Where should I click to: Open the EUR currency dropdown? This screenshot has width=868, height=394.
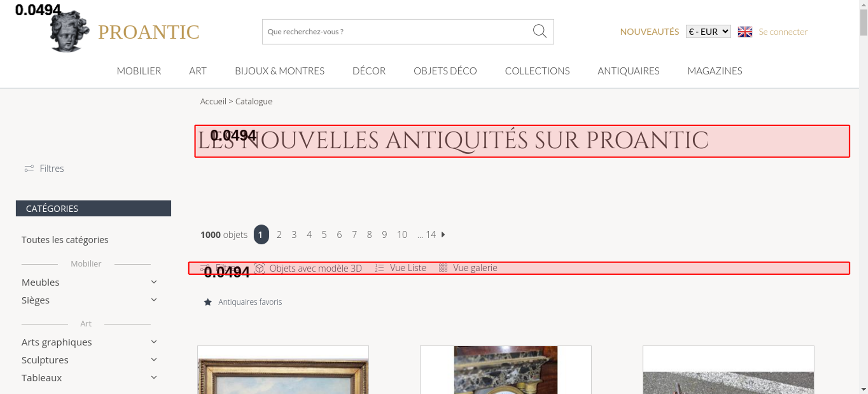(x=708, y=32)
